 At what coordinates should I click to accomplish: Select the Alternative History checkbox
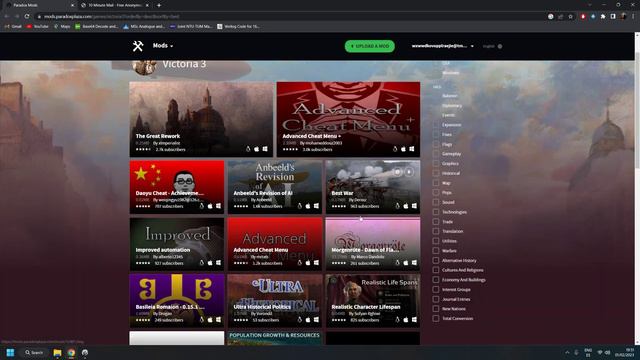tap(436, 260)
